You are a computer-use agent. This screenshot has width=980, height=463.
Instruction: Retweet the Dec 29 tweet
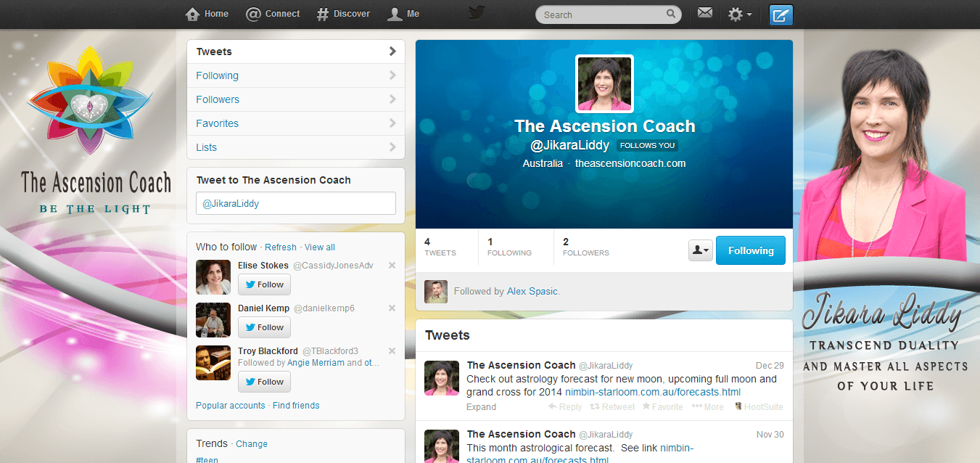(x=612, y=407)
